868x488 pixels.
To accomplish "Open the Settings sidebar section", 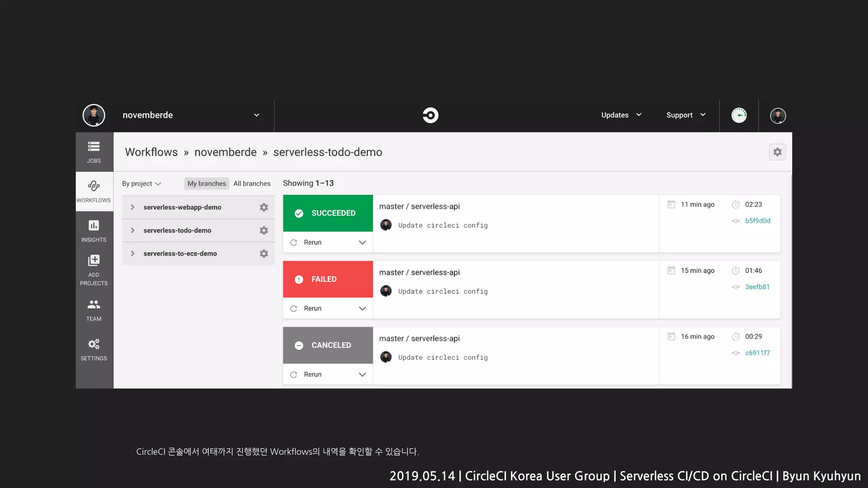I will pos(94,349).
